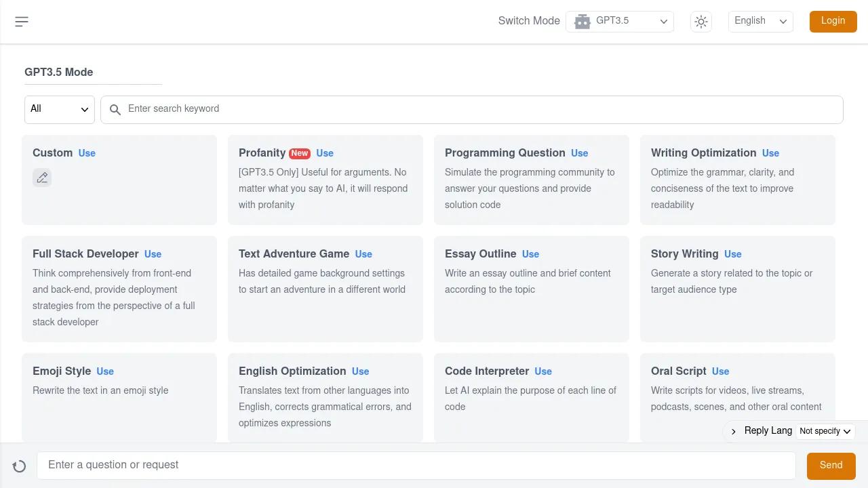Use the Programming Question prompt
Image resolution: width=868 pixels, height=488 pixels.
click(x=579, y=153)
